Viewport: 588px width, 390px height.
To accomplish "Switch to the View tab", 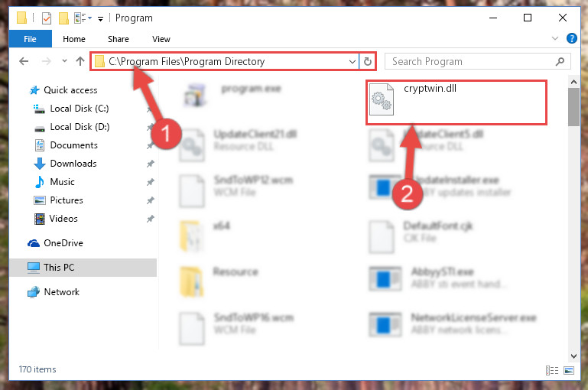I will tap(161, 39).
